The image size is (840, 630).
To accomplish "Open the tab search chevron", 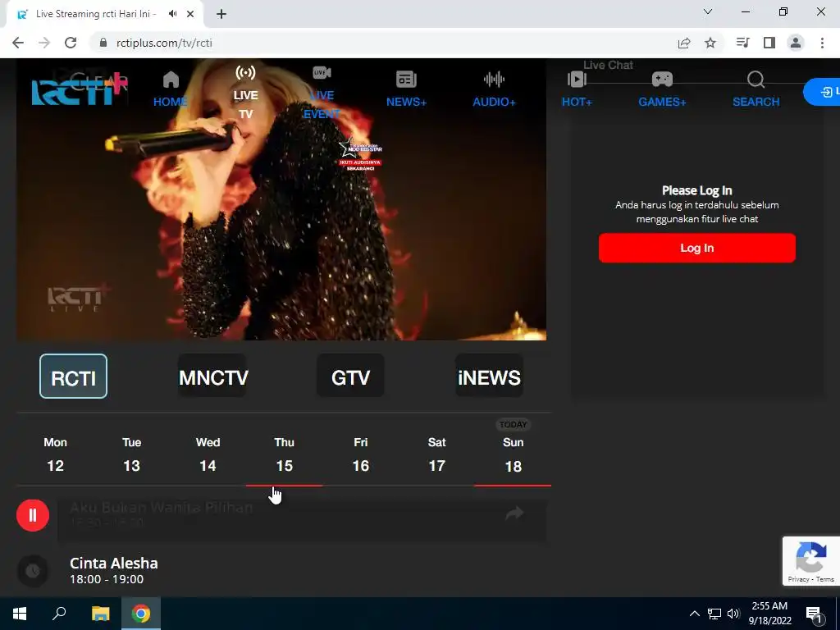I will click(x=708, y=11).
